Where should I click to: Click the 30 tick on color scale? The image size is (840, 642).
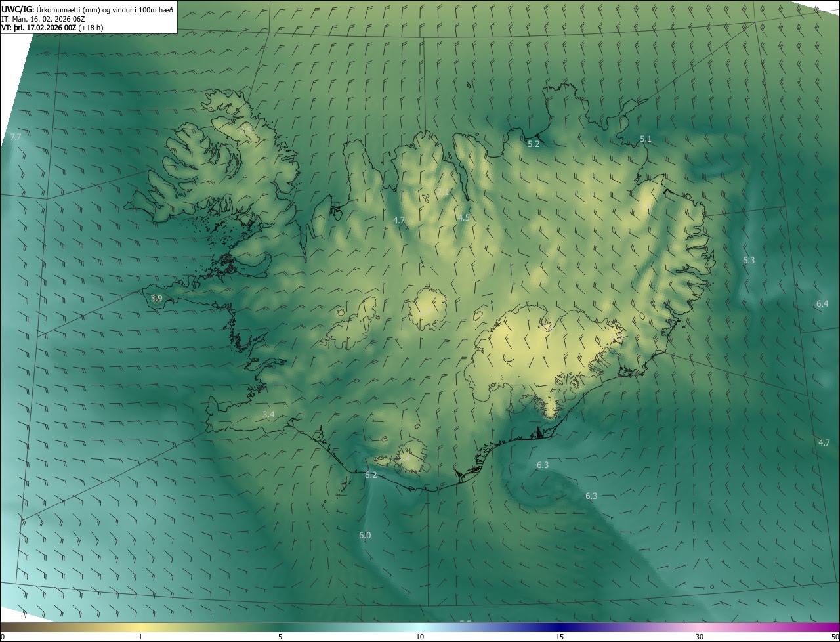[700, 637]
